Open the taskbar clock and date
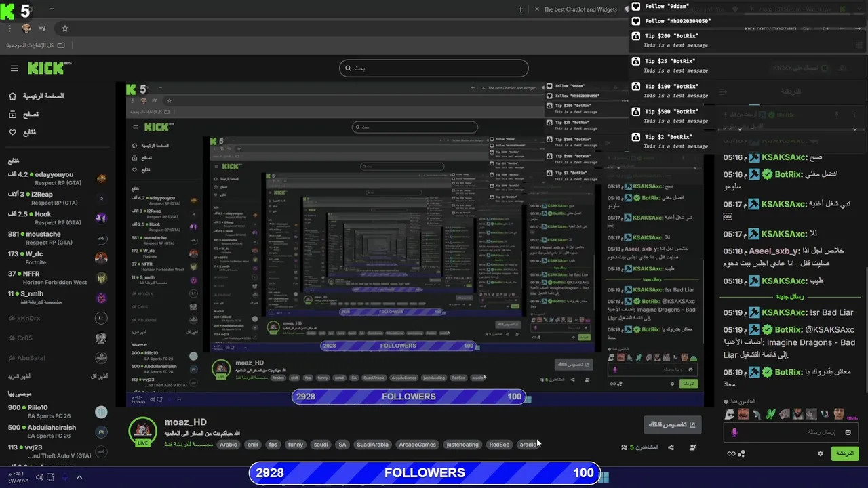Viewport: 868px width, 488px height. pyautogui.click(x=19, y=477)
